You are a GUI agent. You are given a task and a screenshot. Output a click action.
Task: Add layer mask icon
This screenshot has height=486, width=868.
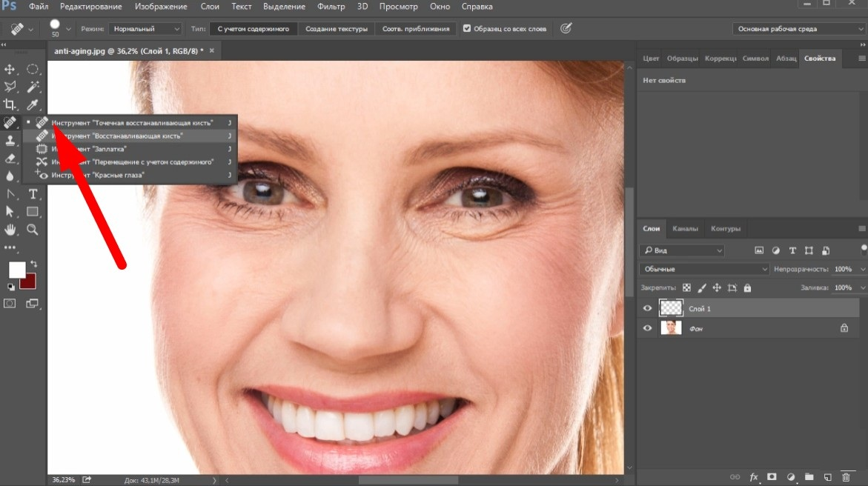772,476
